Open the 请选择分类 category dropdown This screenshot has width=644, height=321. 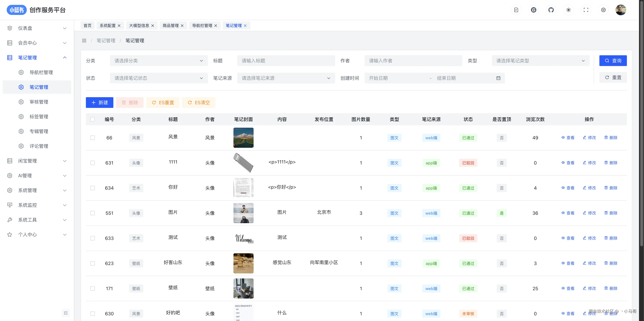pyautogui.click(x=158, y=61)
